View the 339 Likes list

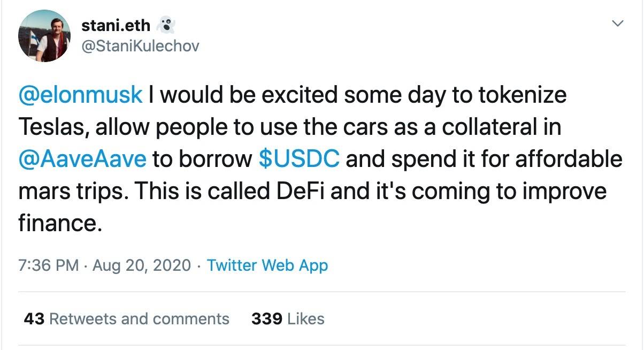tap(288, 319)
